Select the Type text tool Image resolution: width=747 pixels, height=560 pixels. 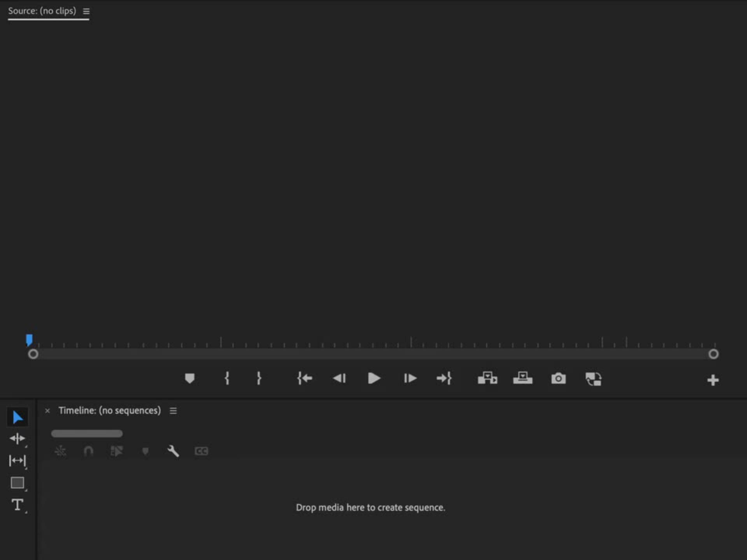tap(18, 505)
